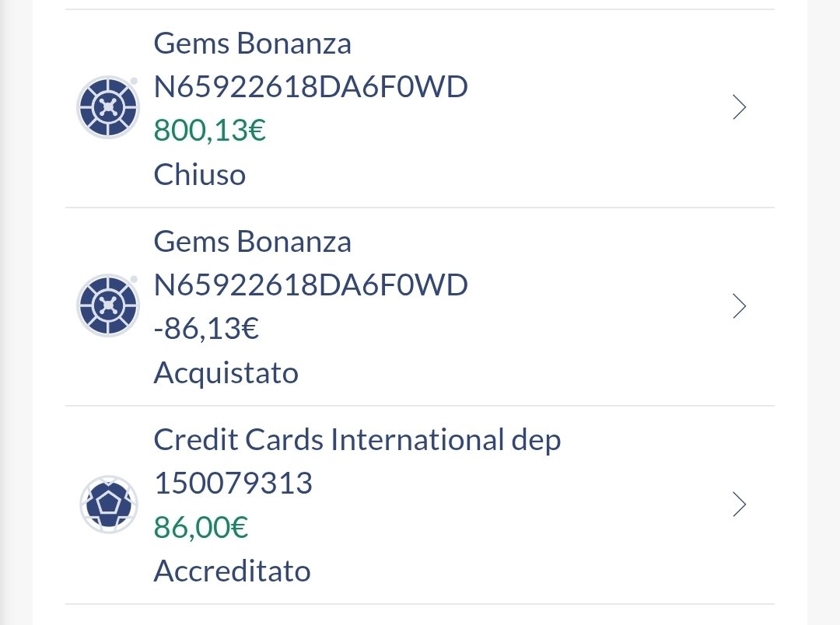Click the green 86,00€ deposit amount
The height and width of the screenshot is (625, 840).
point(201,528)
